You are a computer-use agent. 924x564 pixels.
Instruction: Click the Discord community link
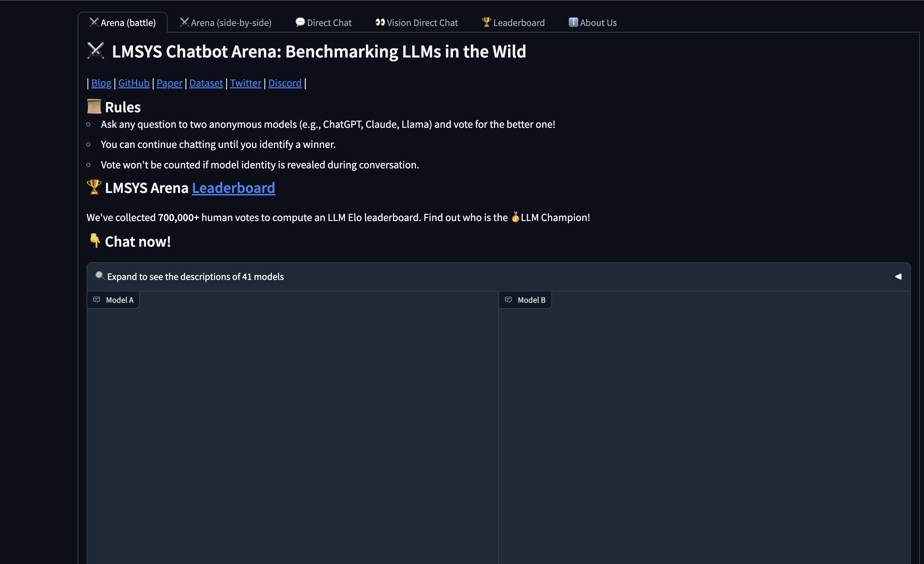(x=285, y=82)
